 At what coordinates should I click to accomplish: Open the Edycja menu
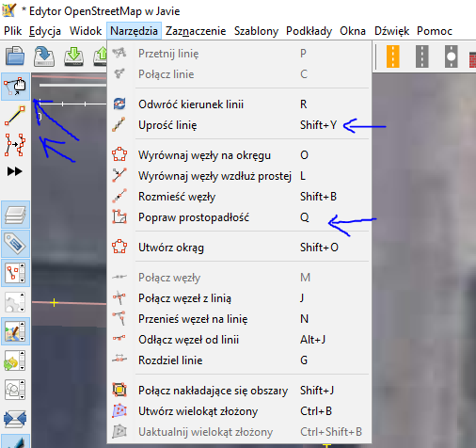click(45, 31)
